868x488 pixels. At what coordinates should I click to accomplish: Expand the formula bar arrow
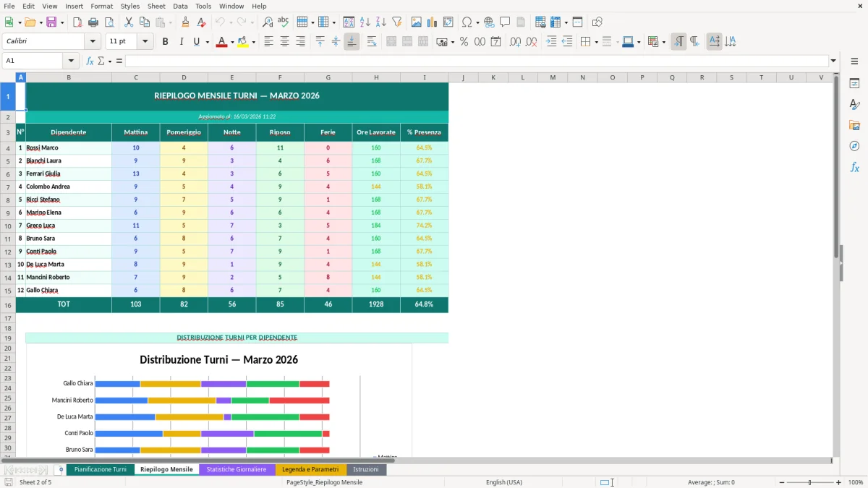click(x=833, y=61)
